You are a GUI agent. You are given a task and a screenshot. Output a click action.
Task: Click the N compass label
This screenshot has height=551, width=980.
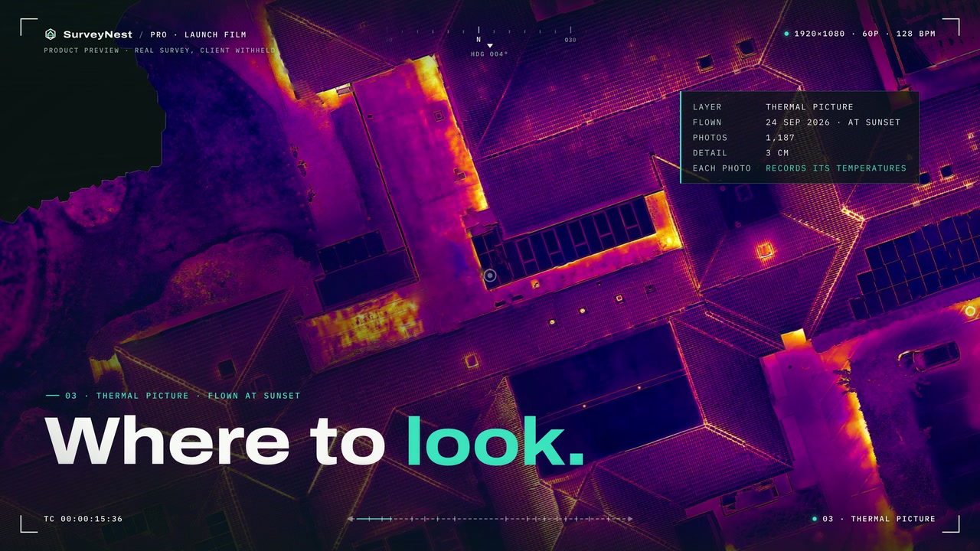point(479,40)
